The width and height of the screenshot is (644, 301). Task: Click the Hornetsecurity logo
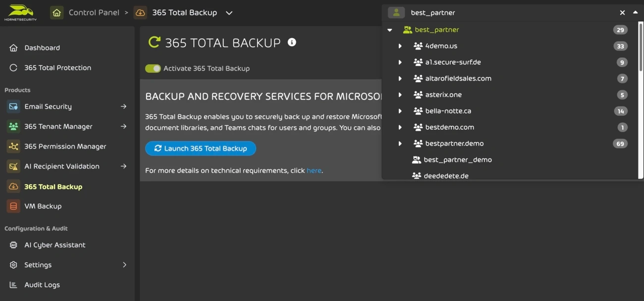(20, 11)
